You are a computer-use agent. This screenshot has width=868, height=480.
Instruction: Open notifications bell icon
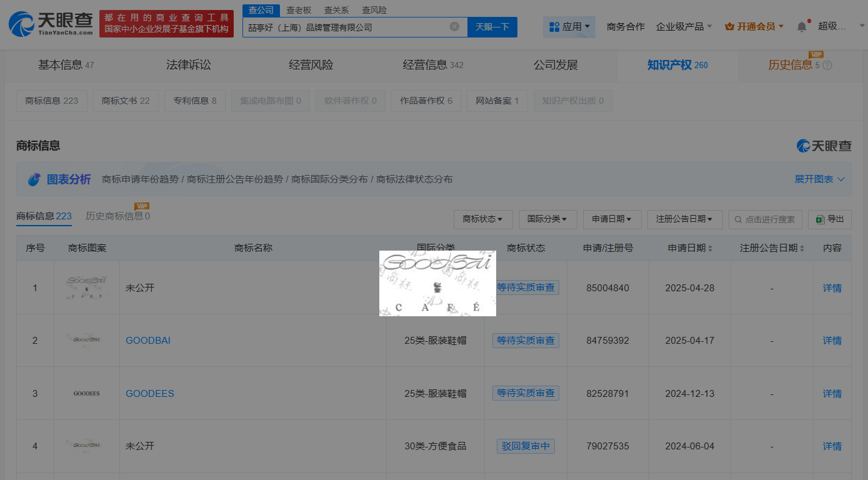[x=802, y=26]
